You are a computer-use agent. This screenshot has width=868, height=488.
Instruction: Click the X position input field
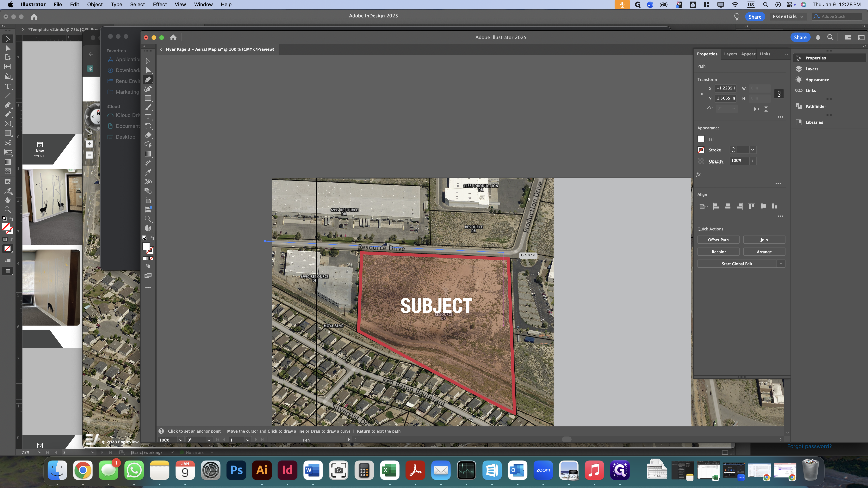(x=725, y=88)
